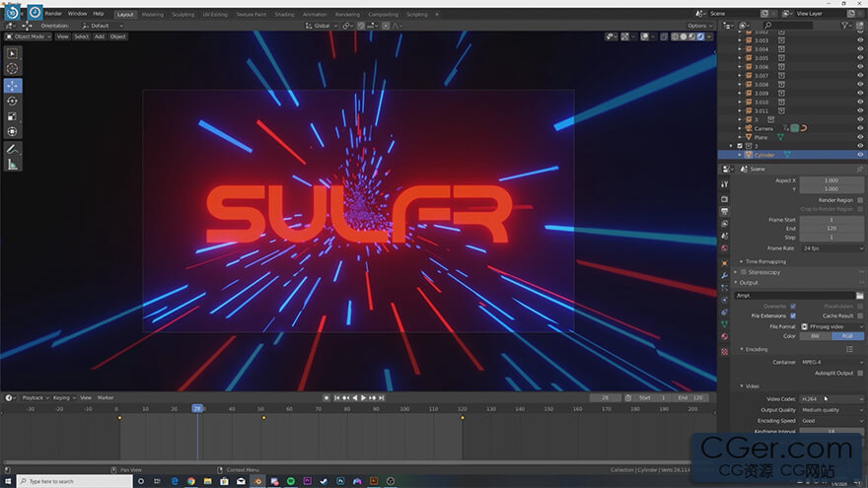Pick the Rotate tool
The image size is (868, 488).
tap(12, 102)
